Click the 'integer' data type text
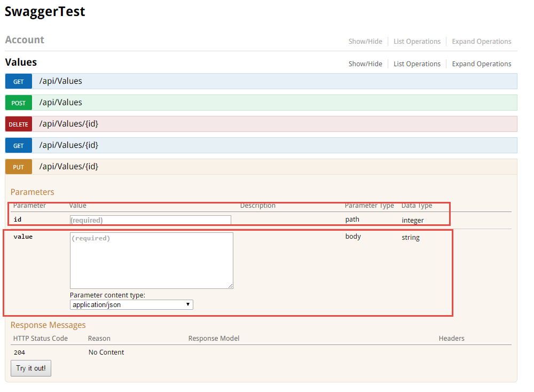The height and width of the screenshot is (392, 534). coord(412,221)
